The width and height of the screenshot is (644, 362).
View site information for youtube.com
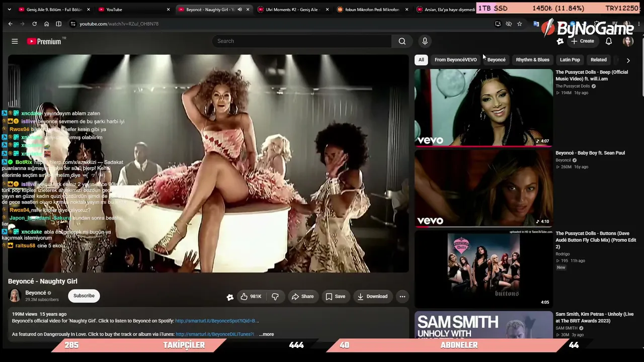pyautogui.click(x=73, y=24)
